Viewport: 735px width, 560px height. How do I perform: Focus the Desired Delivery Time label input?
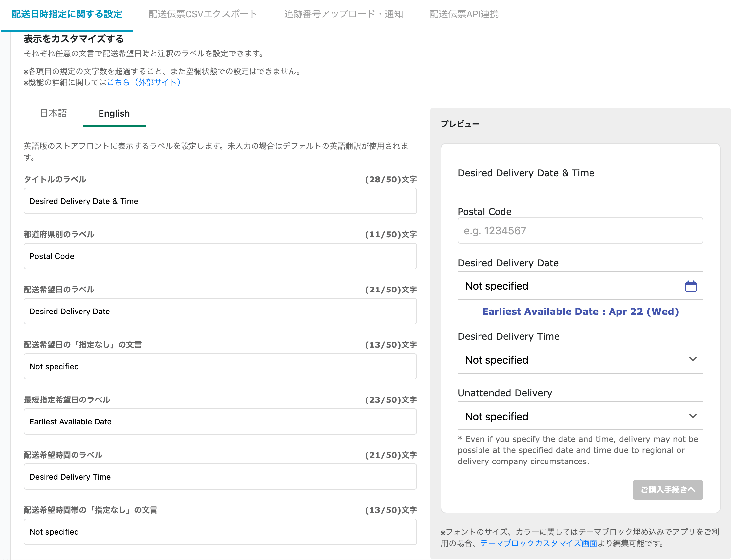pyautogui.click(x=220, y=477)
